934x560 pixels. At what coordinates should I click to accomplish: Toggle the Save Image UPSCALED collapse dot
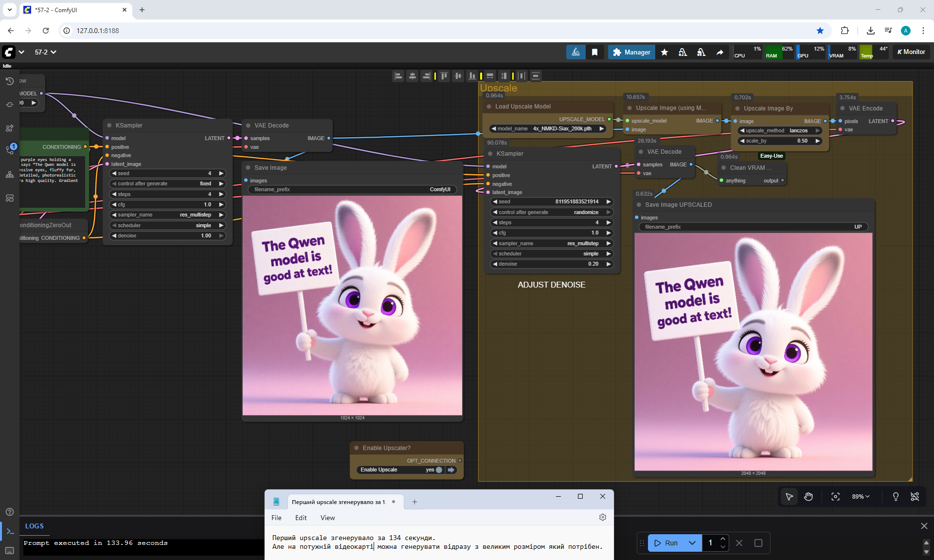pos(639,205)
